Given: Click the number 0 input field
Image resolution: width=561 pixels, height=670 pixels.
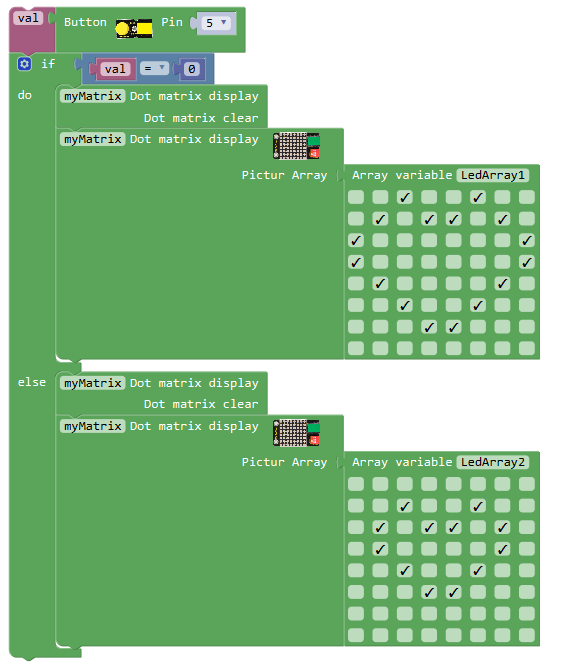Looking at the screenshot, I should tap(192, 69).
